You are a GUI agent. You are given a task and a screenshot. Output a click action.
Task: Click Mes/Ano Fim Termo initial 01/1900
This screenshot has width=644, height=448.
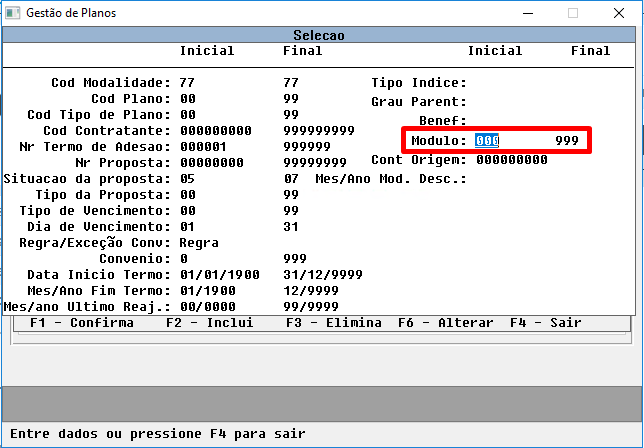[x=208, y=291]
